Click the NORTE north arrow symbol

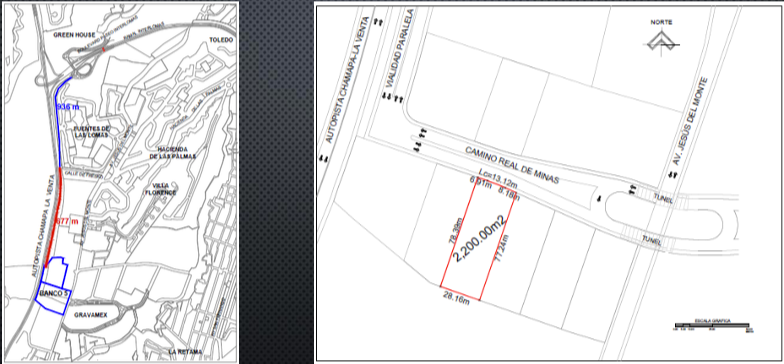coord(663,40)
